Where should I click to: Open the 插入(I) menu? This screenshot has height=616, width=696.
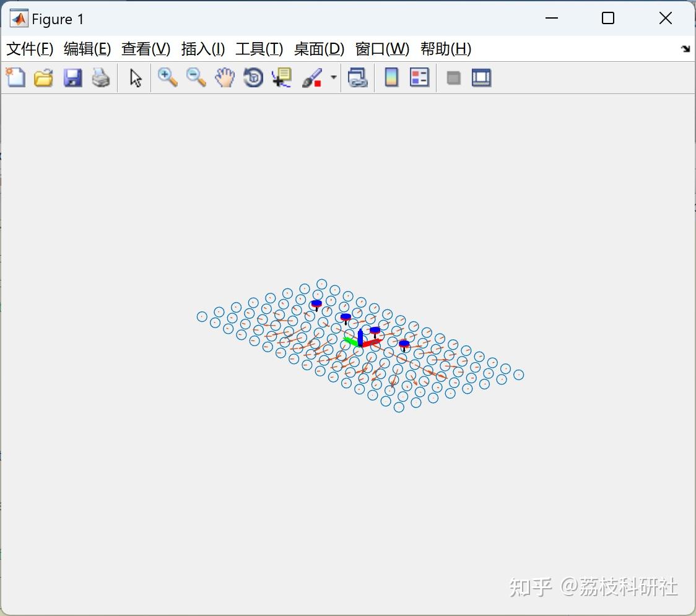(203, 49)
